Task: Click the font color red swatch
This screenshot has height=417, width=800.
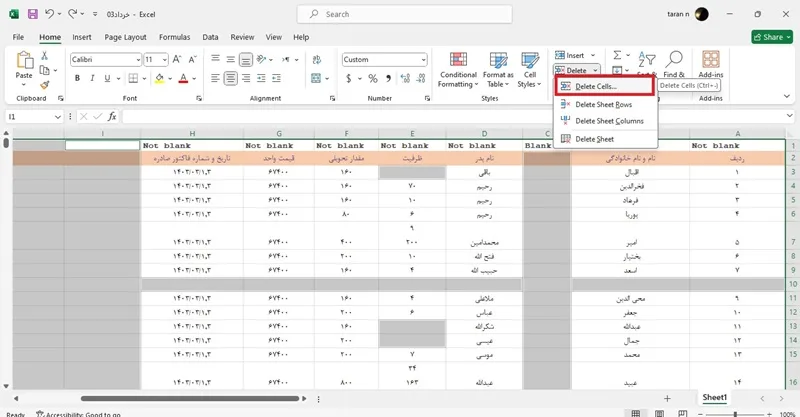Action: tap(183, 78)
